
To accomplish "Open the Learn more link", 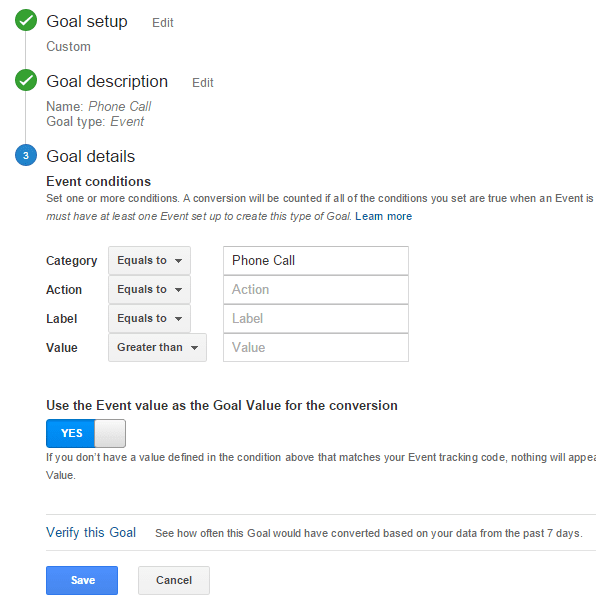I will 383,216.
